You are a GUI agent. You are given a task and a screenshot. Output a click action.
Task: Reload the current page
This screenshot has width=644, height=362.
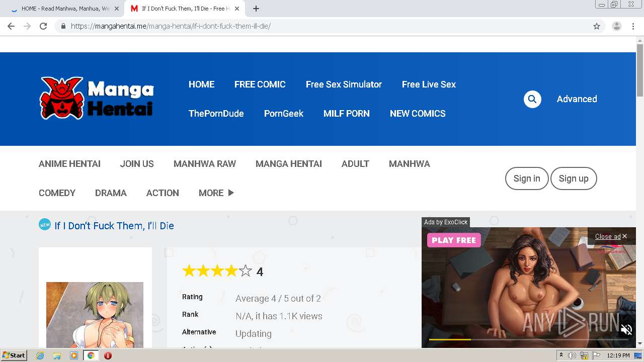pyautogui.click(x=43, y=26)
